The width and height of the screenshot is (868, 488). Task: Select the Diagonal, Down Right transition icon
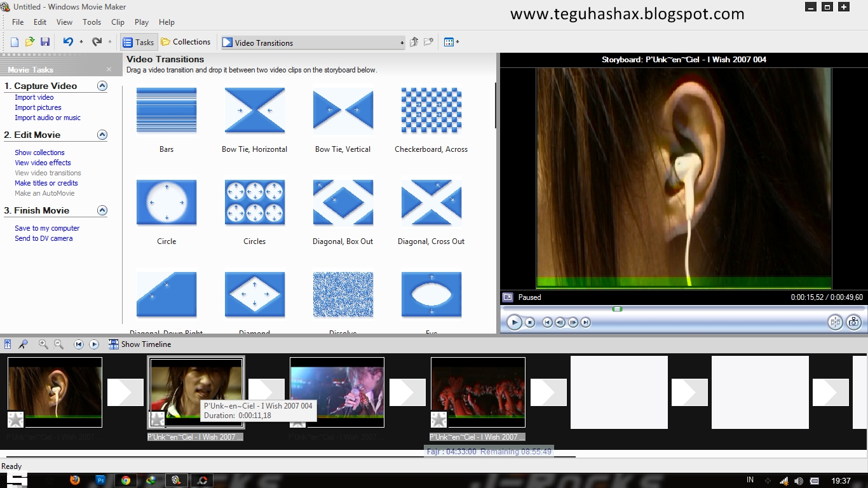[166, 295]
